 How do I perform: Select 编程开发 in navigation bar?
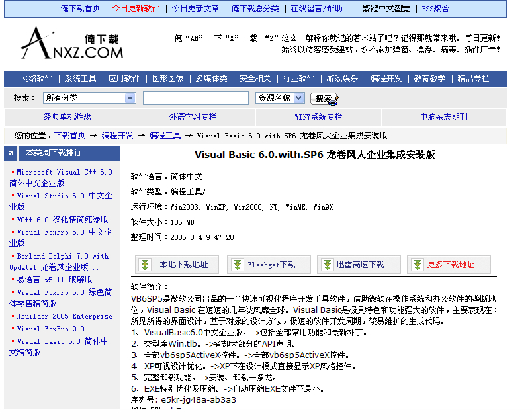pos(386,79)
